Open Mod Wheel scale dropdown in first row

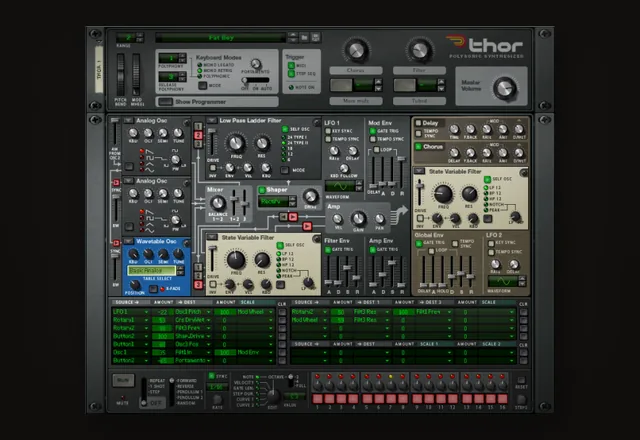pos(255,311)
